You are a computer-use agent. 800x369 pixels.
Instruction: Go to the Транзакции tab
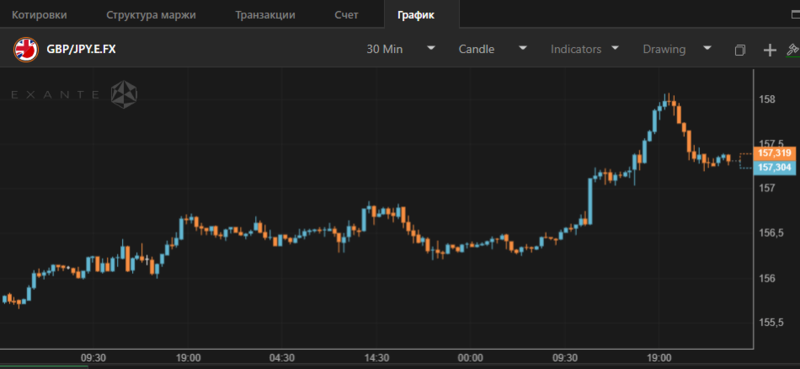tap(265, 15)
